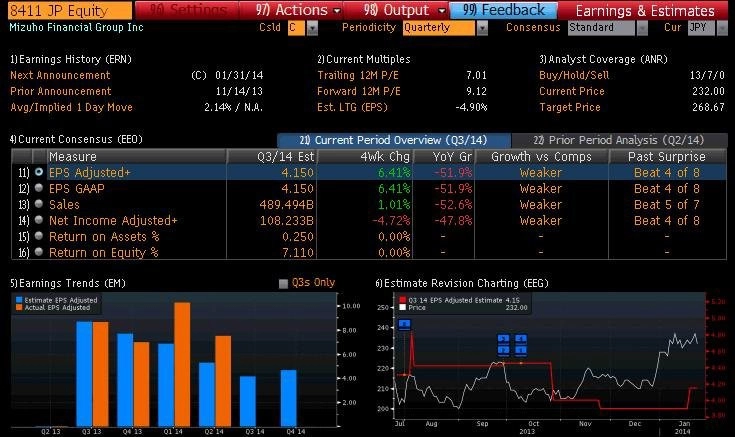Click the Q1 14 orange actual EPS bar
Viewport: 735px width, 437px height.
click(x=182, y=364)
